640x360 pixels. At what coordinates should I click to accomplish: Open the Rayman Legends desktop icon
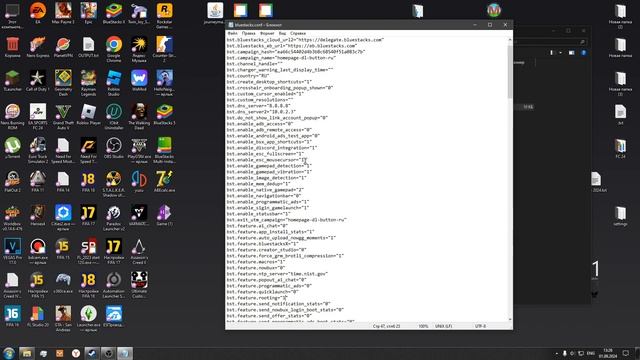[x=88, y=83]
